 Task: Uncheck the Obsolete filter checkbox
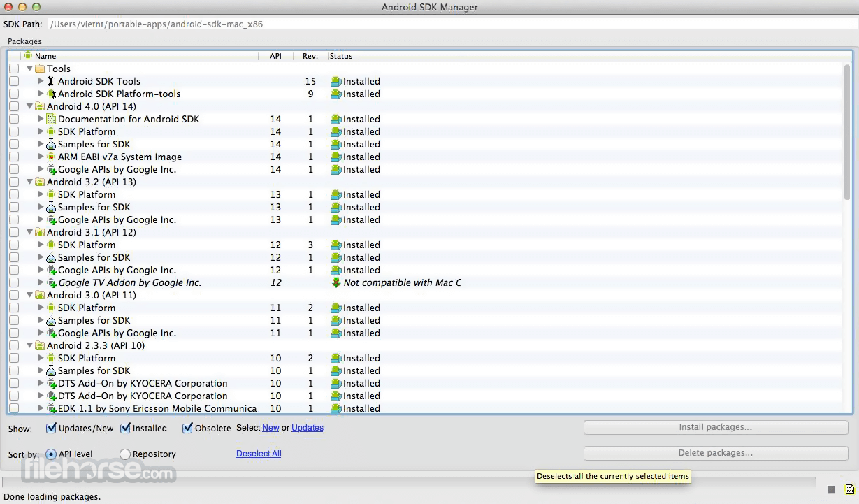187,428
